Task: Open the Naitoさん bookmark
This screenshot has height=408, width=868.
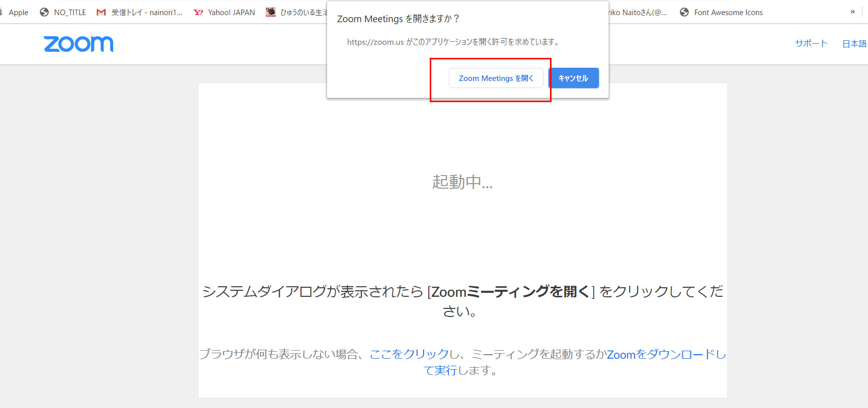Action: (x=638, y=12)
